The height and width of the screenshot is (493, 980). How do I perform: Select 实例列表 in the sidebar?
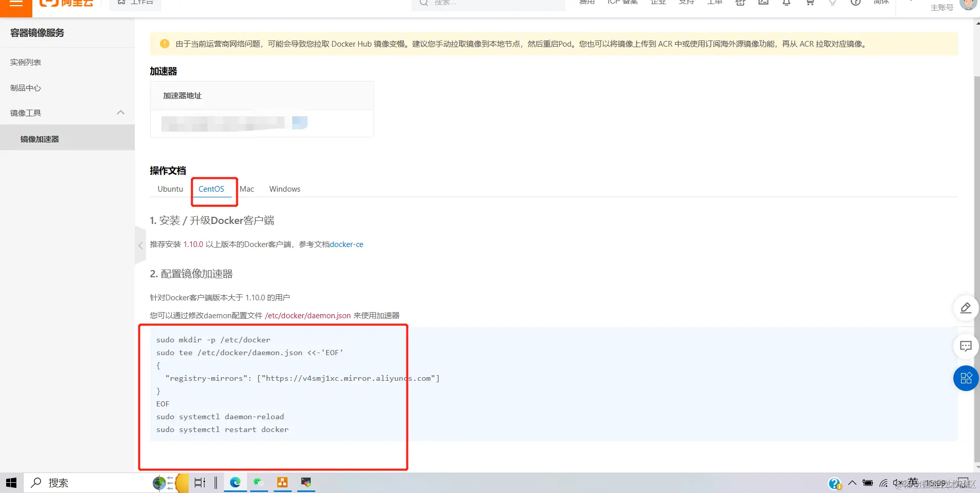(x=25, y=61)
